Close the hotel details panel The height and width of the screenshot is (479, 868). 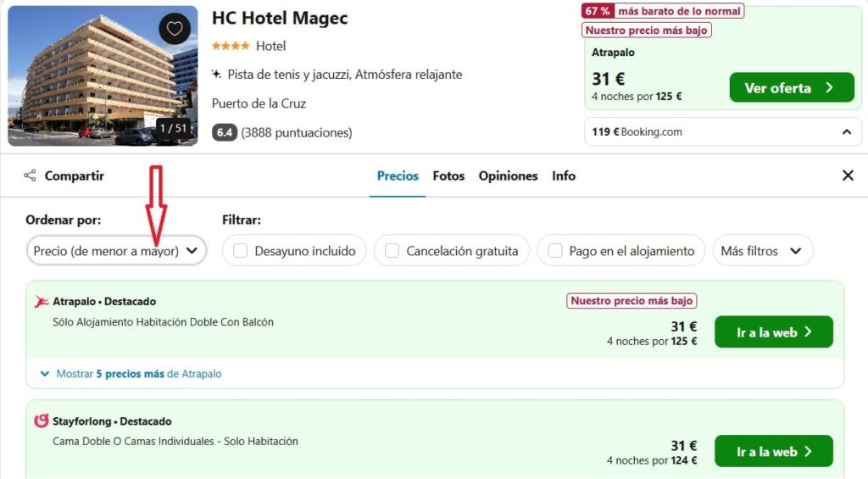point(848,175)
